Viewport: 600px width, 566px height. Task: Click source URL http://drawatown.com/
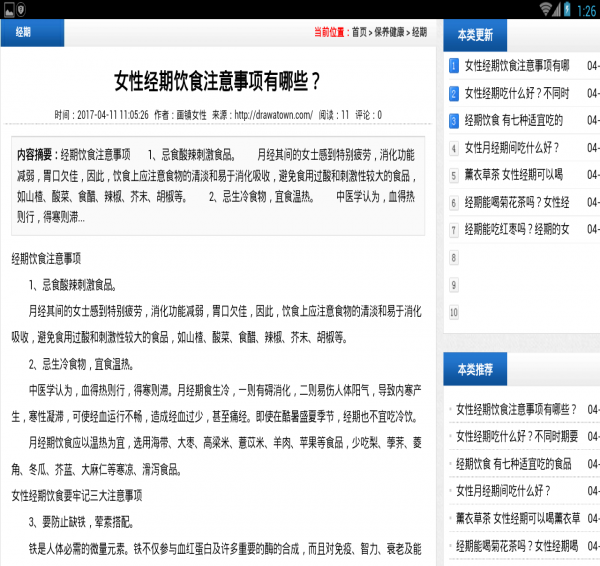(x=274, y=115)
